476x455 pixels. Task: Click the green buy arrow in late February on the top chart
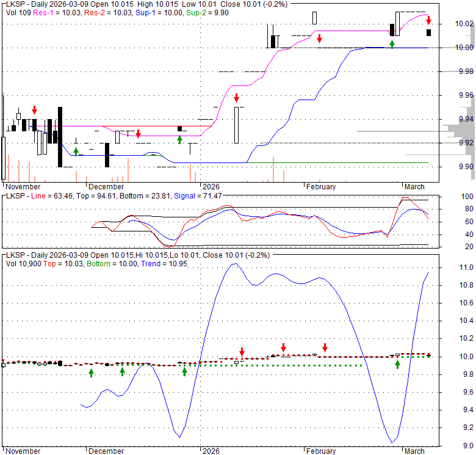pyautogui.click(x=392, y=45)
